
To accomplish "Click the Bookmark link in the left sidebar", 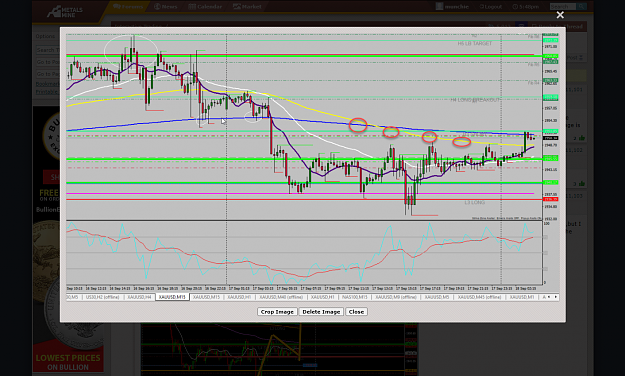I will point(47,84).
